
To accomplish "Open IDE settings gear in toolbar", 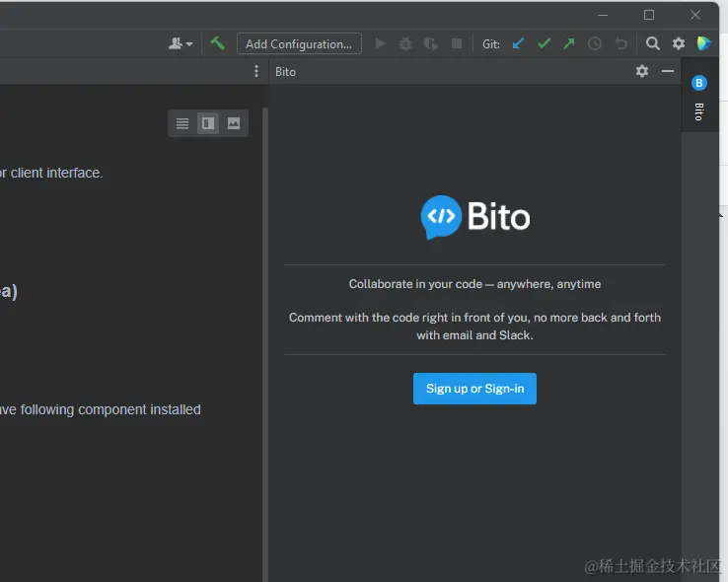I will point(679,43).
